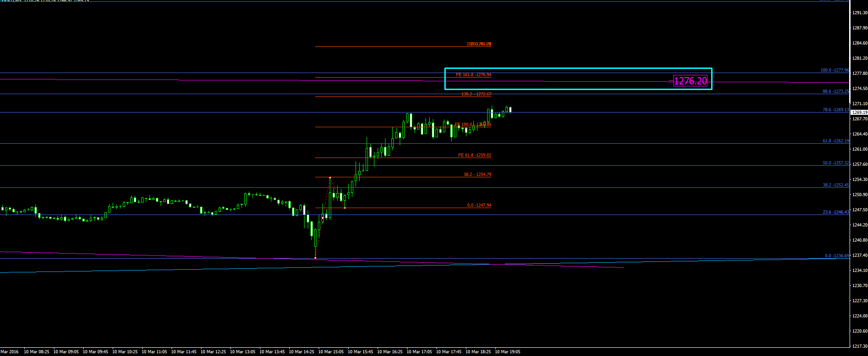Click the orange FE 161.8 -1276.94 label
The height and width of the screenshot is (356, 868).
tap(473, 75)
